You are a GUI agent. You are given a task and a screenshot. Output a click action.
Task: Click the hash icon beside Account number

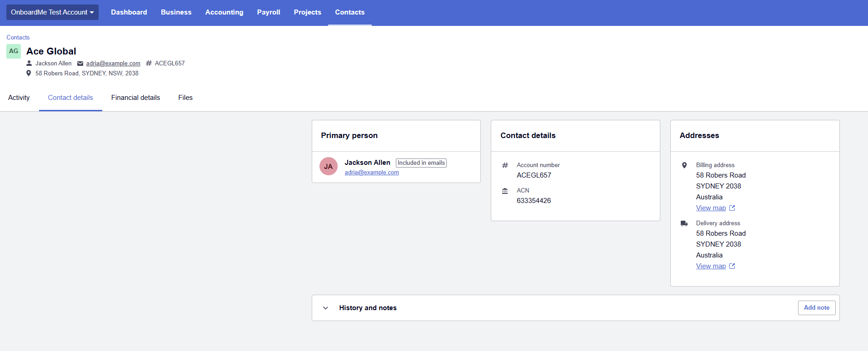[505, 165]
